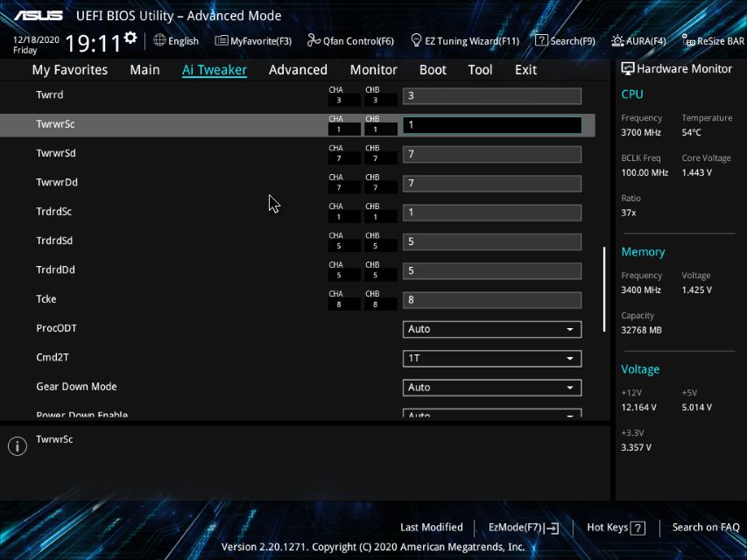Open Search on FAQ link
Image resolution: width=747 pixels, height=560 pixels.
706,527
